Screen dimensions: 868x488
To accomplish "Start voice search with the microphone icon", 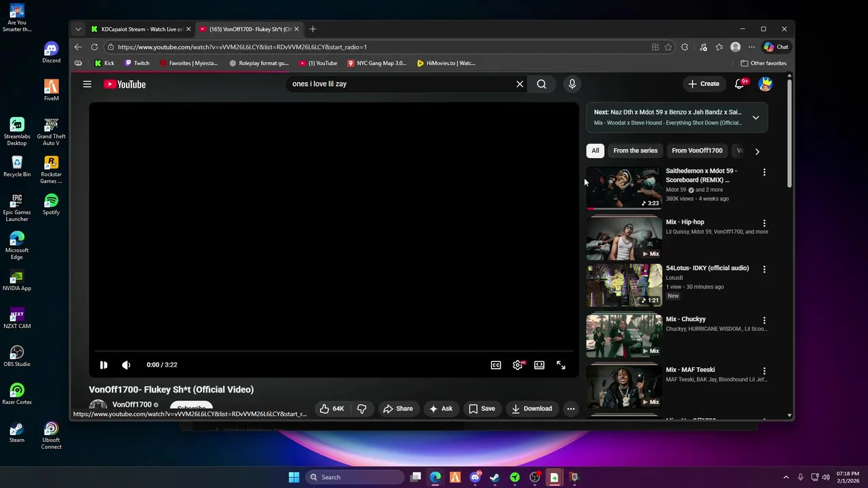I will tap(572, 84).
